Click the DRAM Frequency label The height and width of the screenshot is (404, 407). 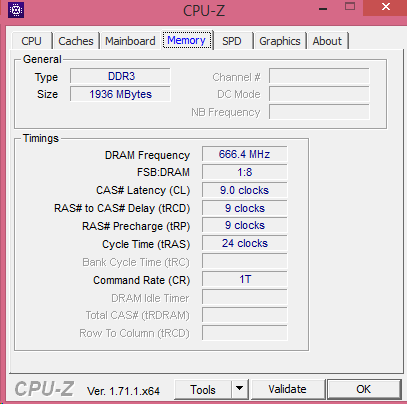point(147,155)
